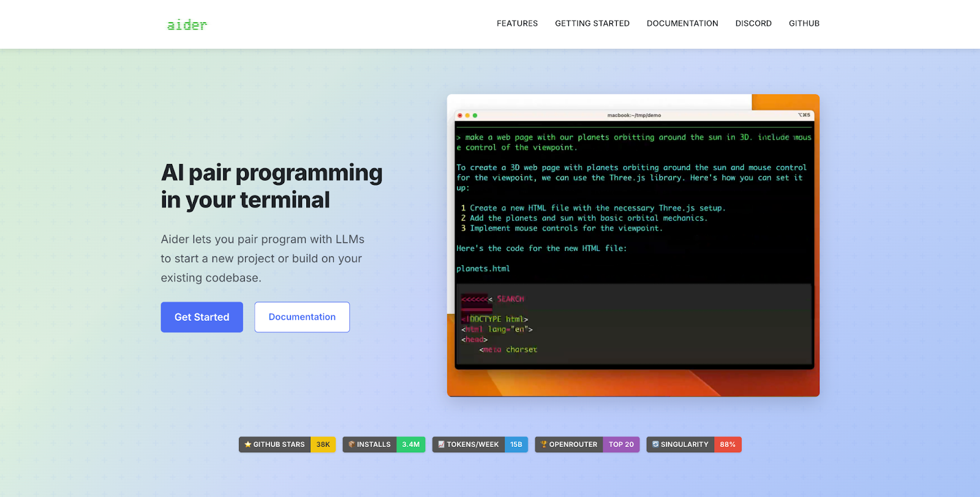This screenshot has height=497, width=980.
Task: Click the blue Get Started button
Action: tap(202, 317)
